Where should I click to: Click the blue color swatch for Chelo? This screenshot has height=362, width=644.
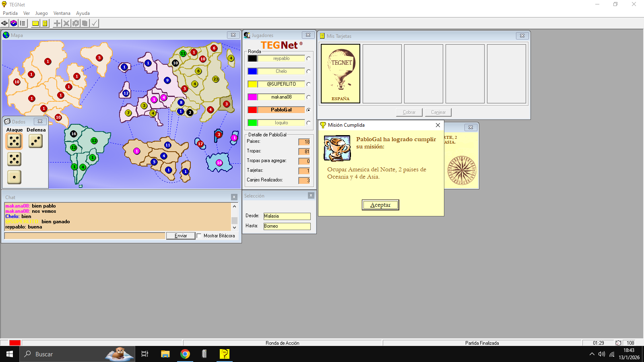pyautogui.click(x=252, y=71)
